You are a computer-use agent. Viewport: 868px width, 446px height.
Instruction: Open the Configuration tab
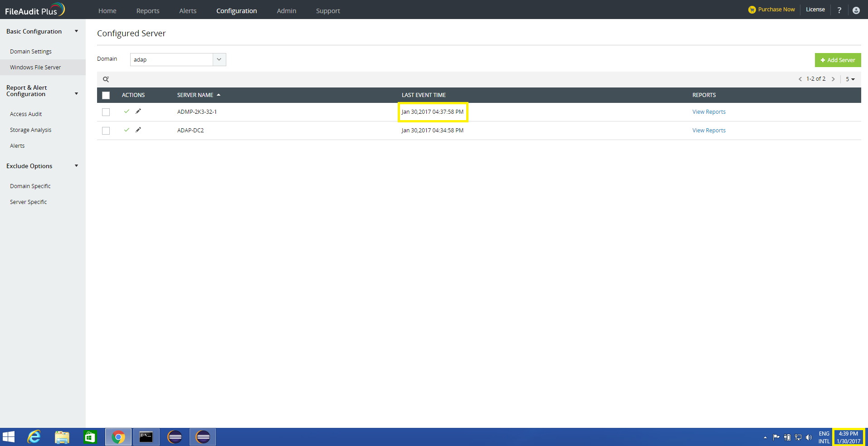(236, 11)
